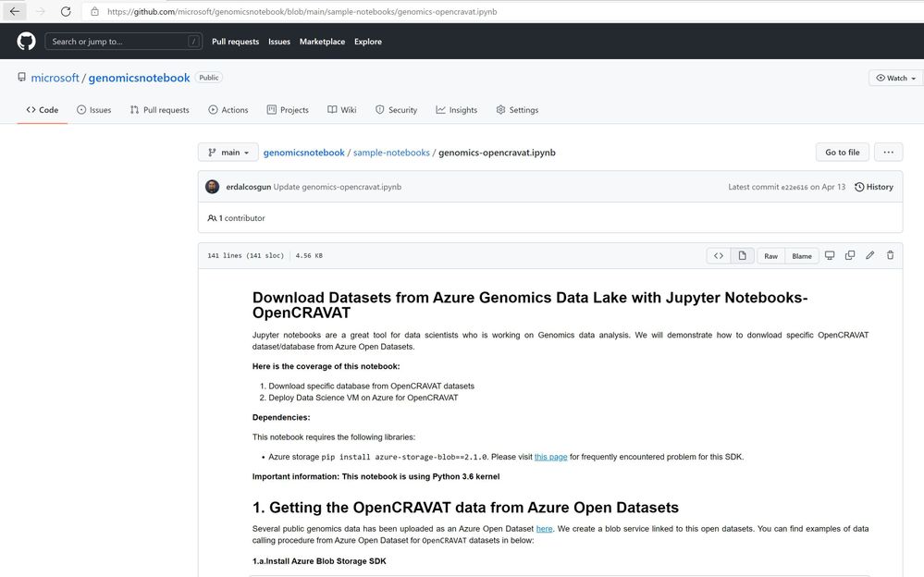Open the Settings tab

[517, 110]
